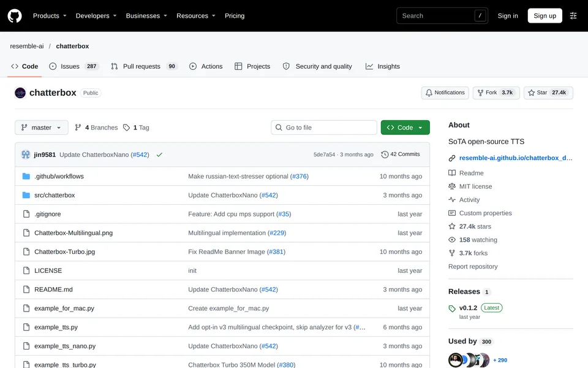588x368 pixels.
Task: Open the Pull requests tab
Action: 144,66
